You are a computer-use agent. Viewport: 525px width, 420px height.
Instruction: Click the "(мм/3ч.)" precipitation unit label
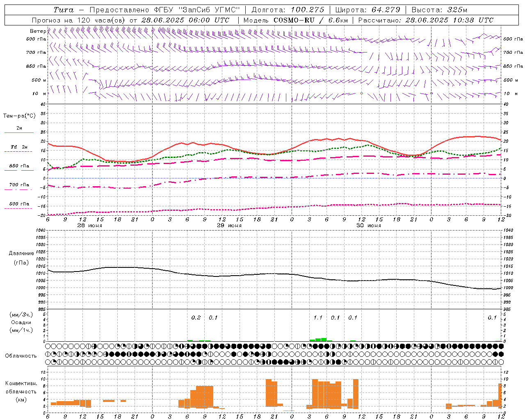click(x=21, y=315)
